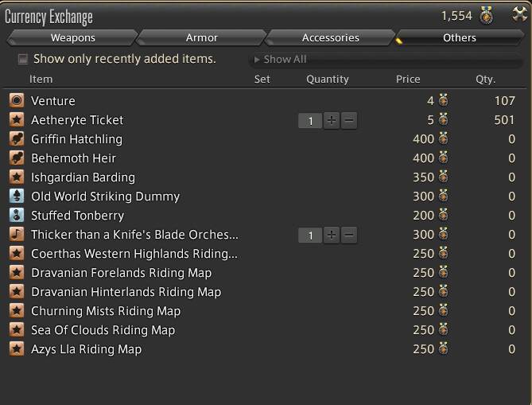Open the Show All filter dropdown
532x405 pixels.
point(386,60)
